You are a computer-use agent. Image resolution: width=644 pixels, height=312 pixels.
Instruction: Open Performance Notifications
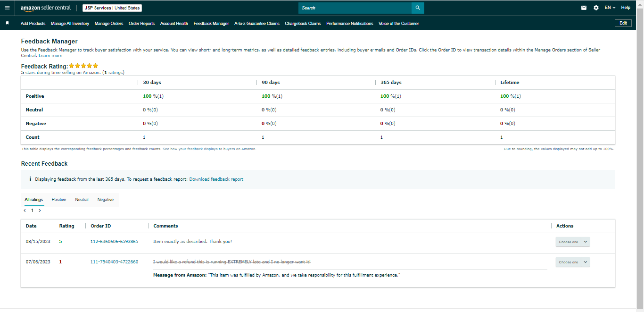[x=350, y=23]
